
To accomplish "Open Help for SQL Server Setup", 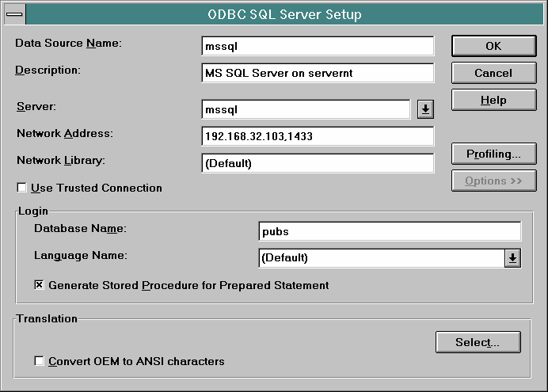I will 493,101.
